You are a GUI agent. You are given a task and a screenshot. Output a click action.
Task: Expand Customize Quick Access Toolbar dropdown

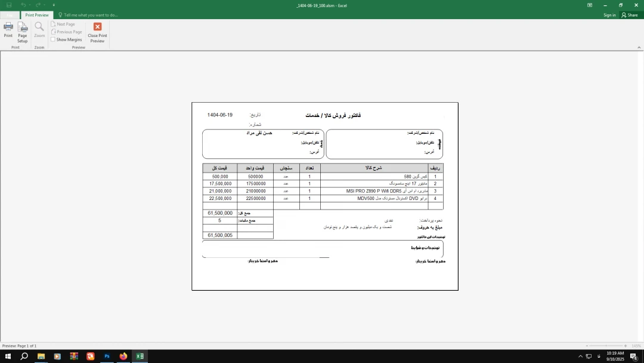[54, 5]
